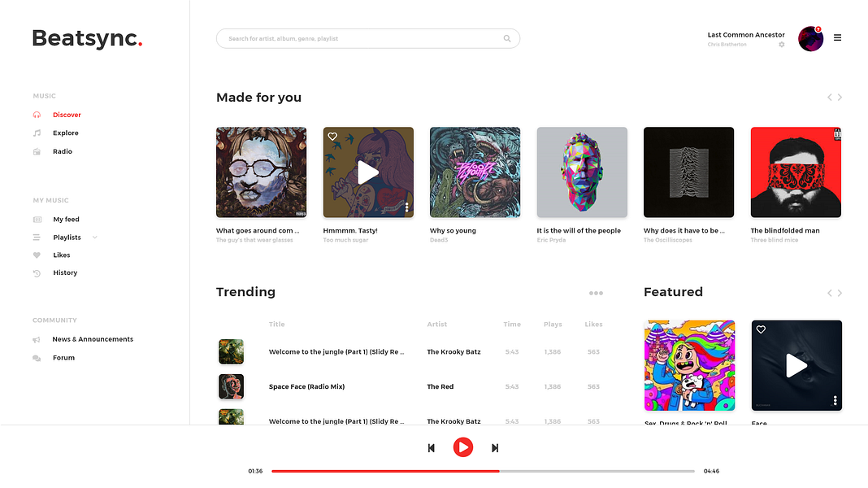Expand the Playlists chevron
868x488 pixels.
pyautogui.click(x=94, y=237)
